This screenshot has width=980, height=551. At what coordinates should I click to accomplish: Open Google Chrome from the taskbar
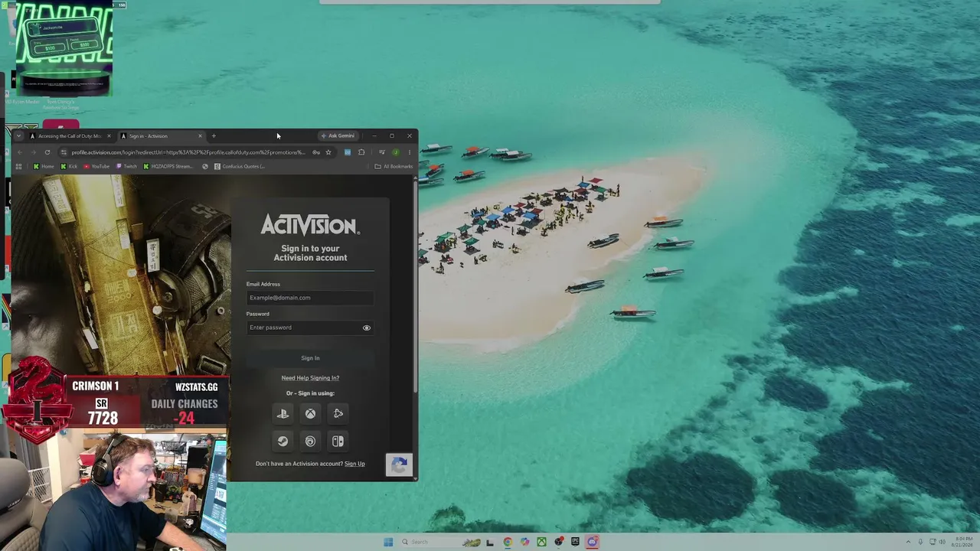click(x=508, y=542)
